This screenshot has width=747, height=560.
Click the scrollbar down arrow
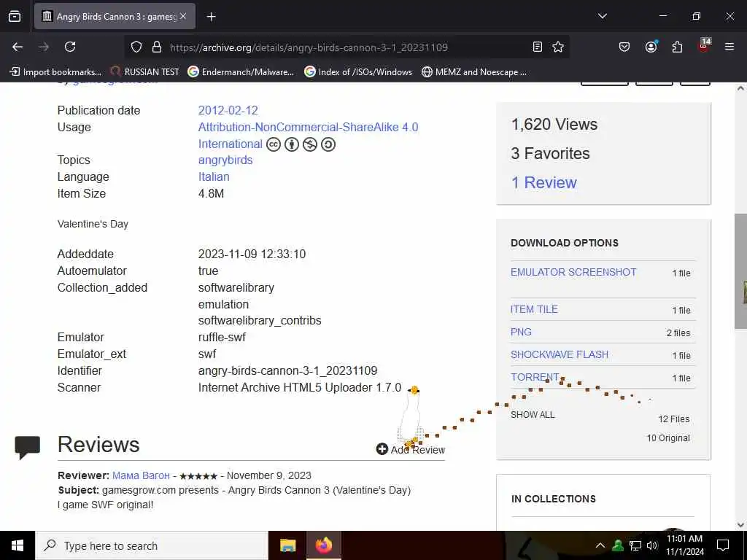[x=740, y=525]
